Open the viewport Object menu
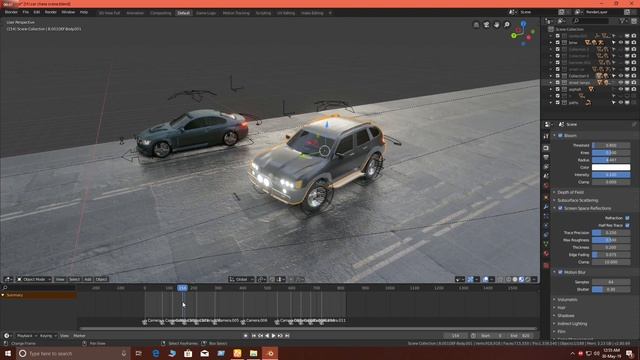 (101, 279)
